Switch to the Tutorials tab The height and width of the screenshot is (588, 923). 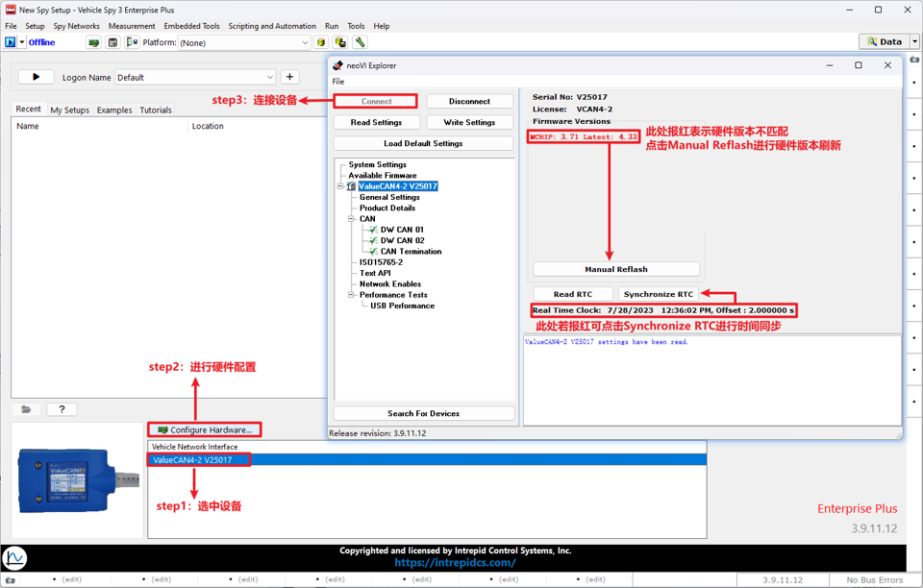(156, 110)
